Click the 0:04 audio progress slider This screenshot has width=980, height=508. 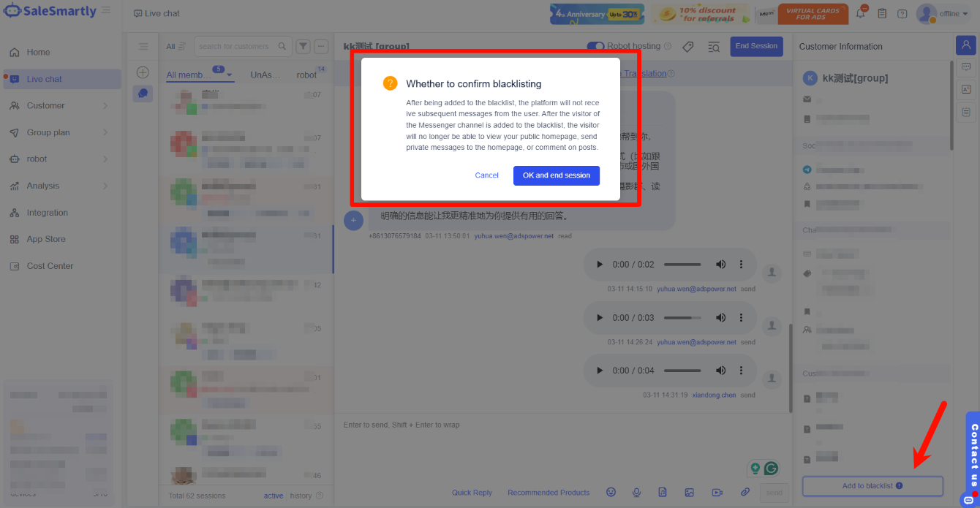[682, 371]
